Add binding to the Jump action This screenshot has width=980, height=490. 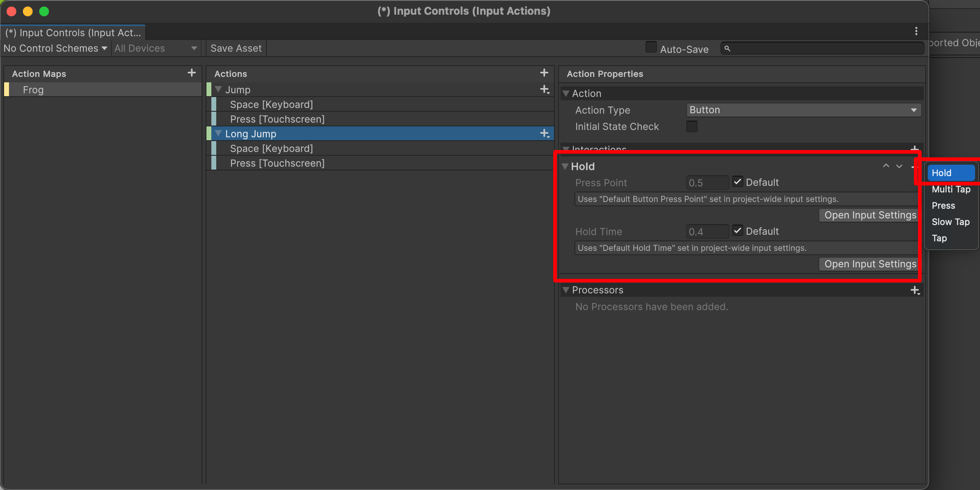click(x=545, y=89)
